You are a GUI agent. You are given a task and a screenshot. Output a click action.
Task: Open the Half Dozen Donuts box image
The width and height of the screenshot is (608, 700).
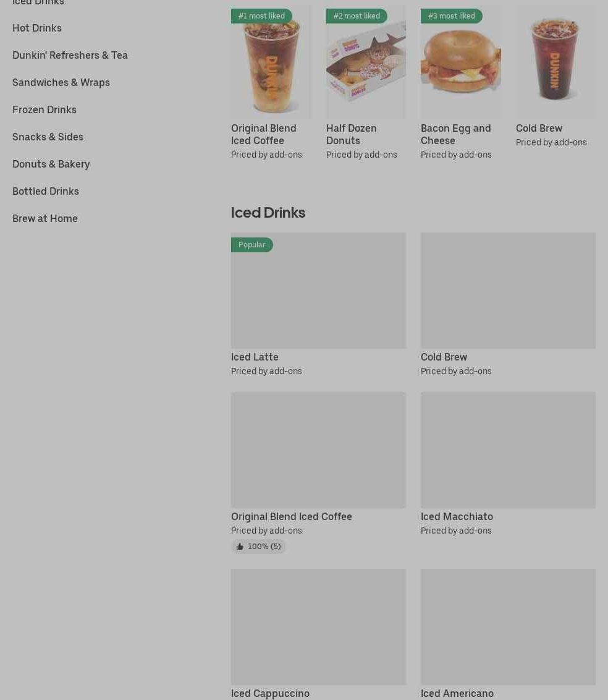tap(366, 62)
